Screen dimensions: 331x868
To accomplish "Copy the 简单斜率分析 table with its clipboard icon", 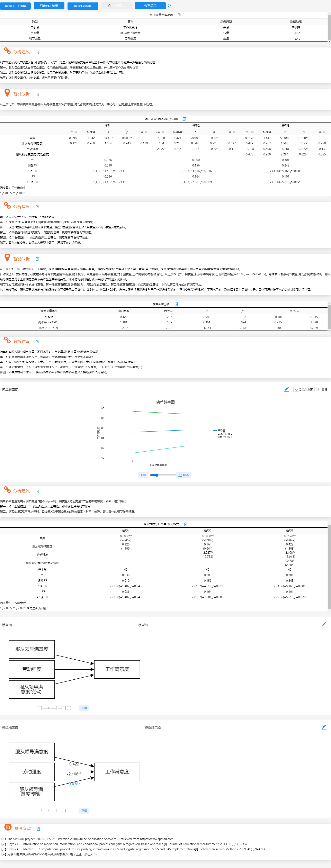I will click(176, 304).
